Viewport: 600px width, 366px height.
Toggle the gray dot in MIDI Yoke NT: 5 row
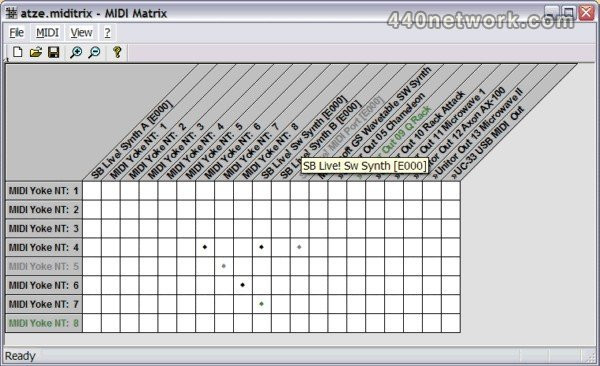tap(224, 266)
